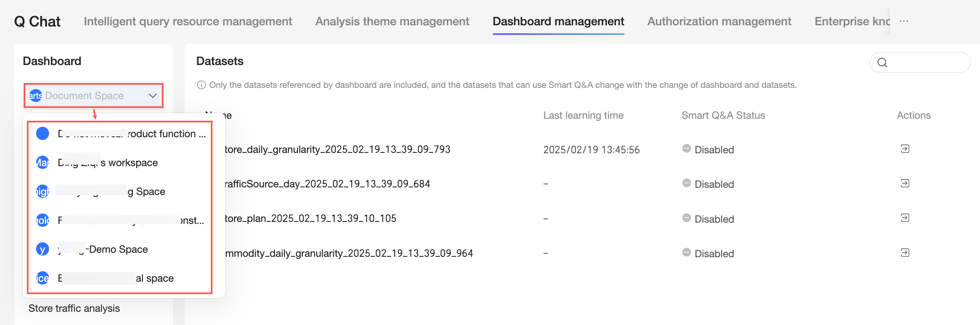980x325 pixels.
Task: Open the Document Space dropdown chevron
Action: click(x=153, y=95)
